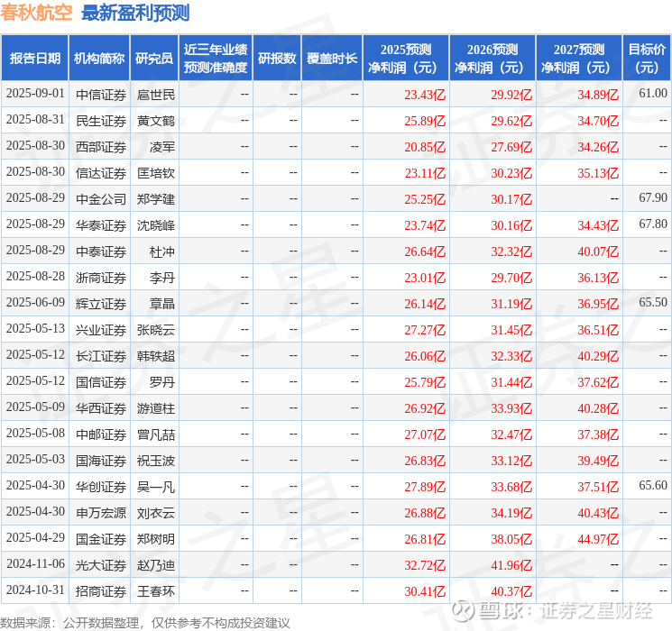Click analyst name 扈世民
672x631 pixels.
pyautogui.click(x=156, y=95)
